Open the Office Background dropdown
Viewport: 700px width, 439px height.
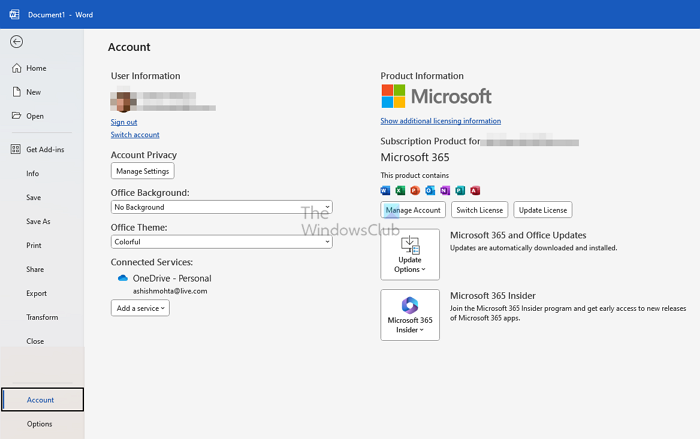point(221,207)
